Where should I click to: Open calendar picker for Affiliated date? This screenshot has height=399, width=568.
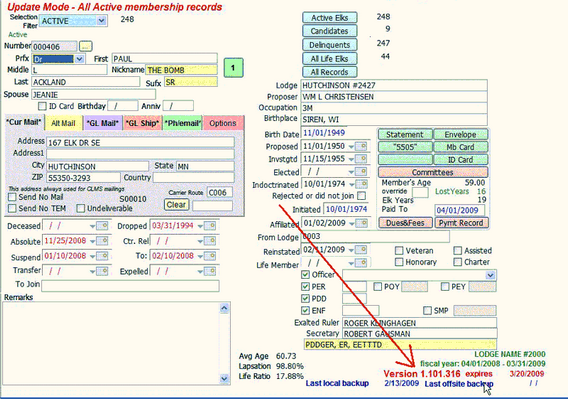pos(361,223)
